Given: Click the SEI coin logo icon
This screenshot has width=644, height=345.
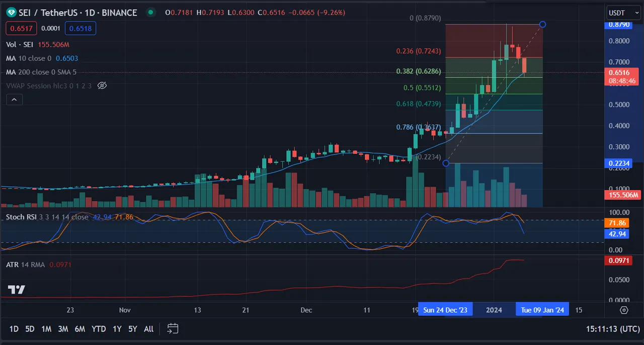Looking at the screenshot, I should 11,13.
